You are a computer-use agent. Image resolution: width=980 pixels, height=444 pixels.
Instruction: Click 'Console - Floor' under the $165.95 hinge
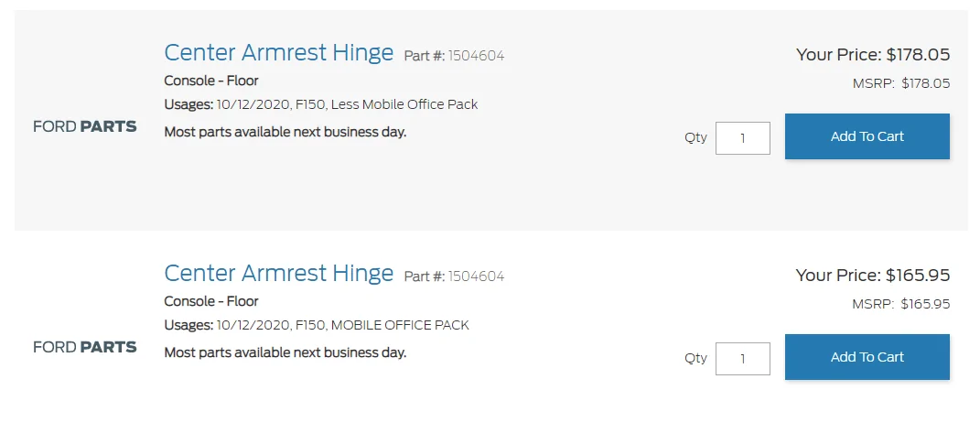[x=211, y=301]
